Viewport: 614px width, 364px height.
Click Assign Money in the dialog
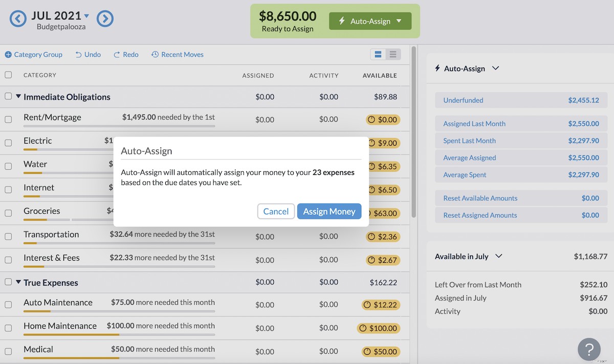pos(329,211)
